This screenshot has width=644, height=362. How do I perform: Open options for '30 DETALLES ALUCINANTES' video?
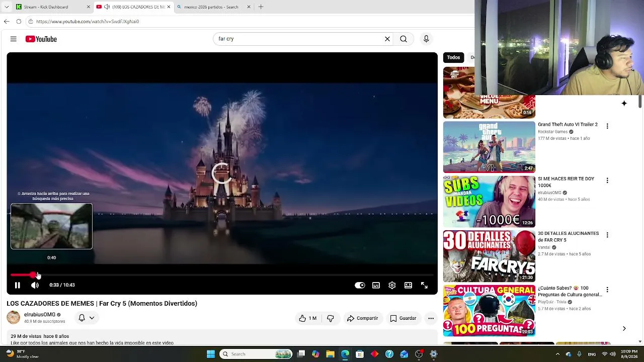coord(607,235)
